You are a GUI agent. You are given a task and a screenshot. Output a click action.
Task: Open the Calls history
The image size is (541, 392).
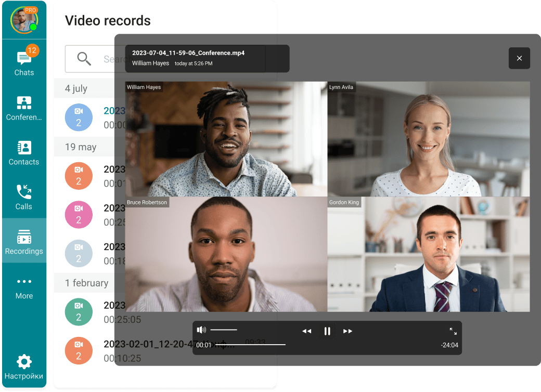[24, 197]
